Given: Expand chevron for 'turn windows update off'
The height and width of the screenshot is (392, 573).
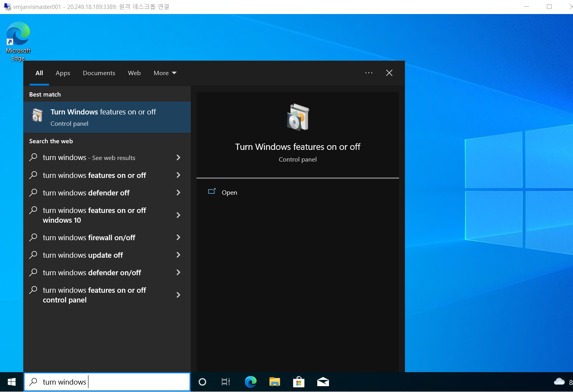Looking at the screenshot, I should tap(178, 255).
